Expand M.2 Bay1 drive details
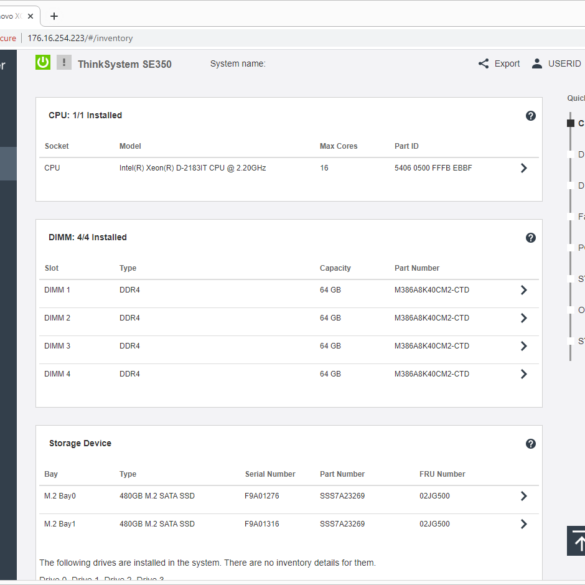Viewport: 585px width, 585px height. point(524,524)
